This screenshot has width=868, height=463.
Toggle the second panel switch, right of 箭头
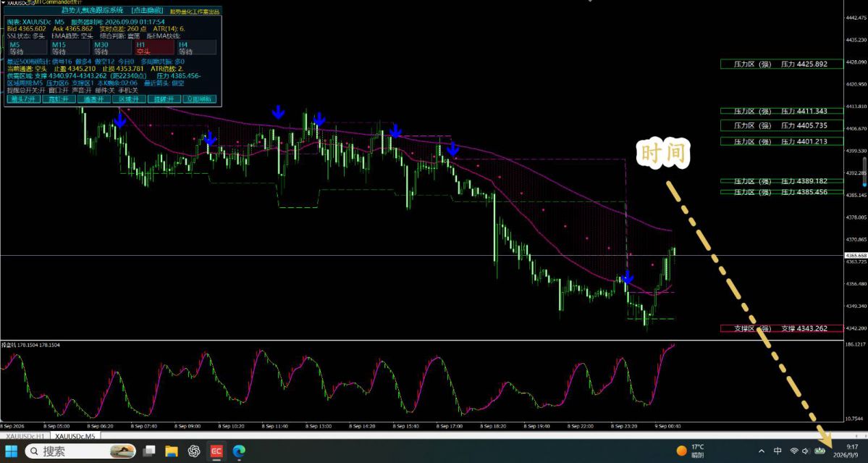[59, 99]
